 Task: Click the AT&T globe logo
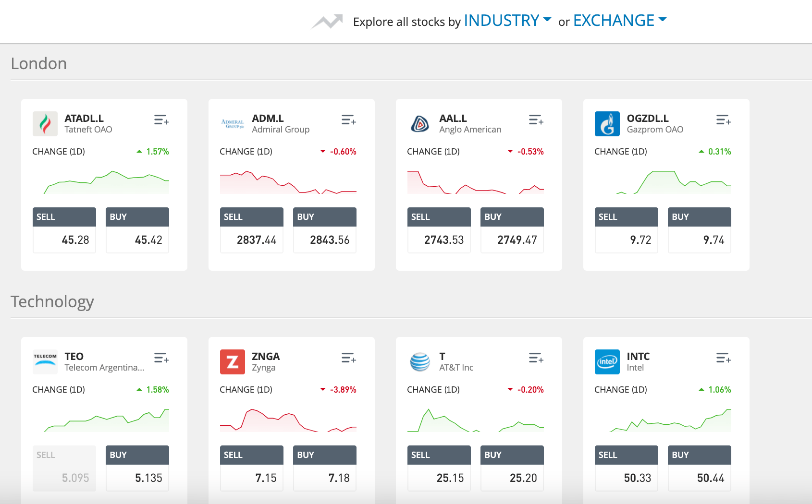[x=420, y=362]
